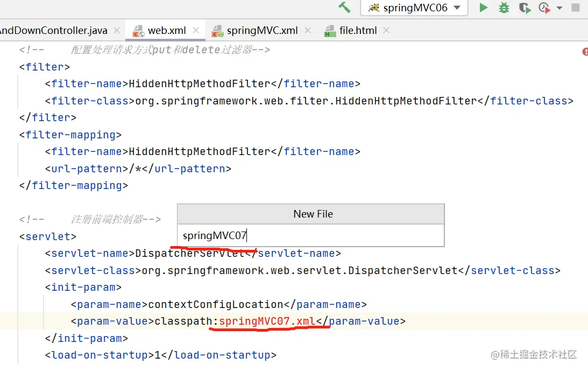This screenshot has width=588, height=371.
Task: Click the <init-param> opening tag
Action: point(83,288)
